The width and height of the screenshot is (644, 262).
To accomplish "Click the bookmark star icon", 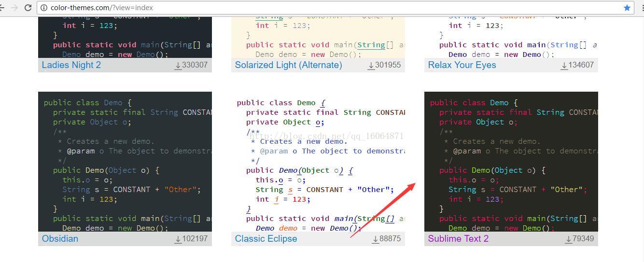I will pos(627,8).
